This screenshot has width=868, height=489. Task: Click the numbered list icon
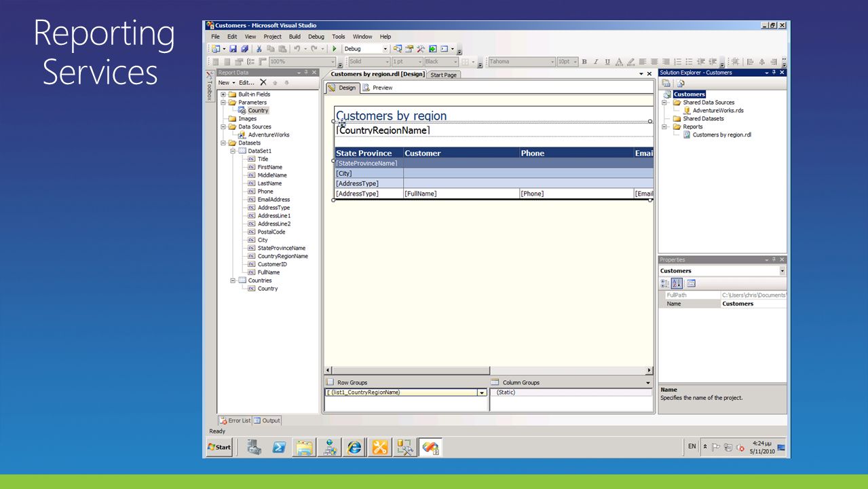point(677,62)
